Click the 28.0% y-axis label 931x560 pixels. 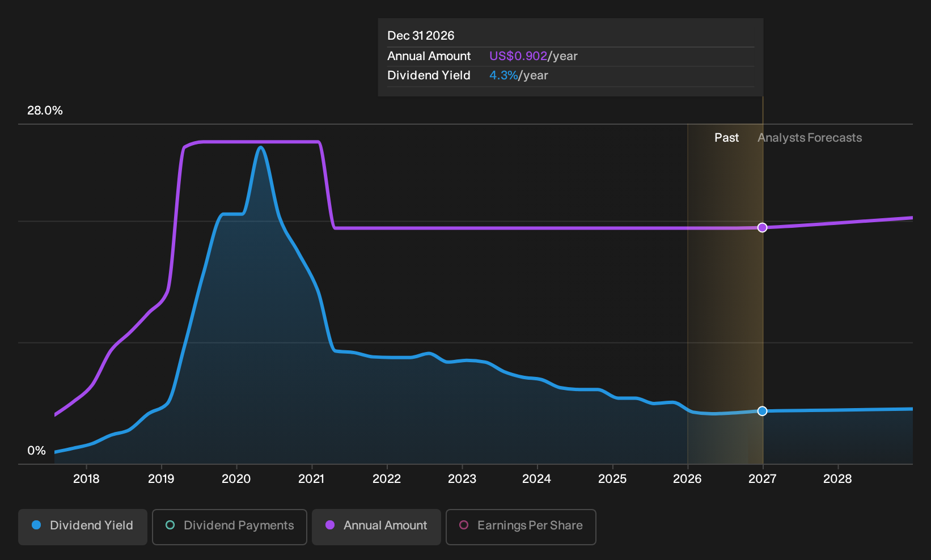(x=45, y=111)
